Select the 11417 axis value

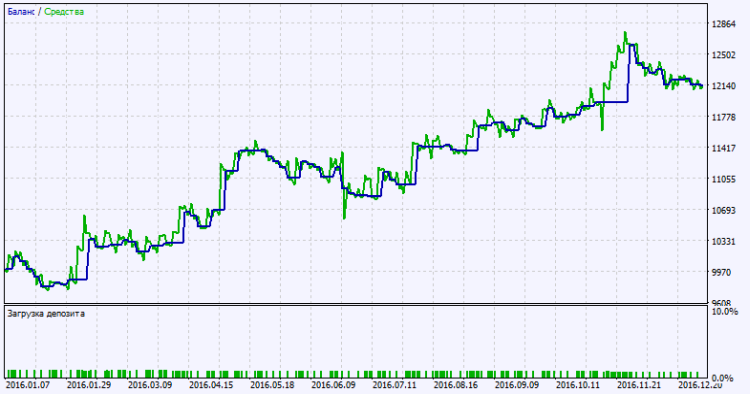[x=724, y=148]
